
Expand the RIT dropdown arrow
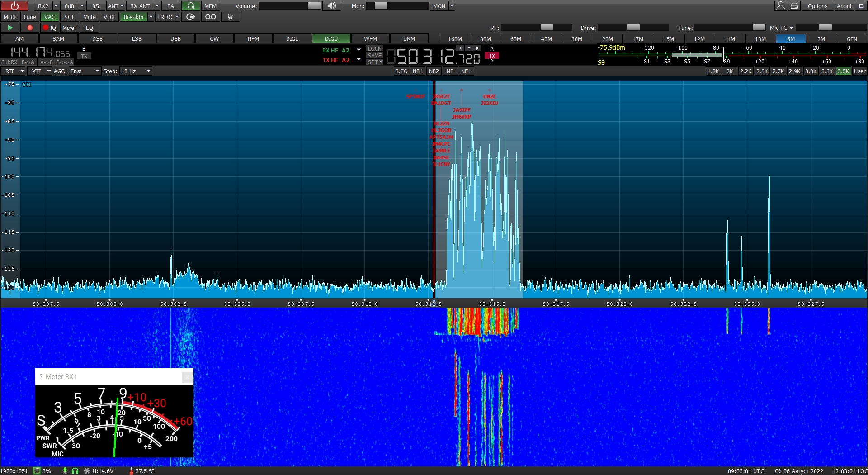click(22, 71)
